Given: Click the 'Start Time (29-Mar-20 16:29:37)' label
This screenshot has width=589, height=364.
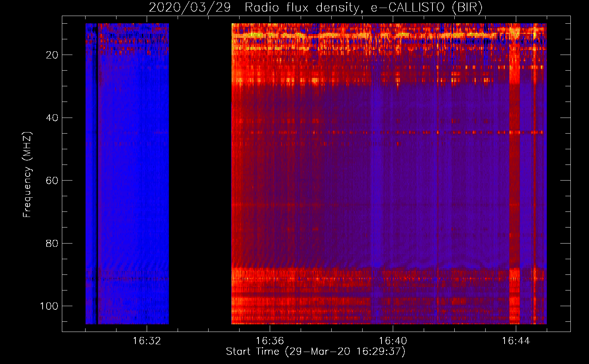Looking at the screenshot, I should point(315,352).
